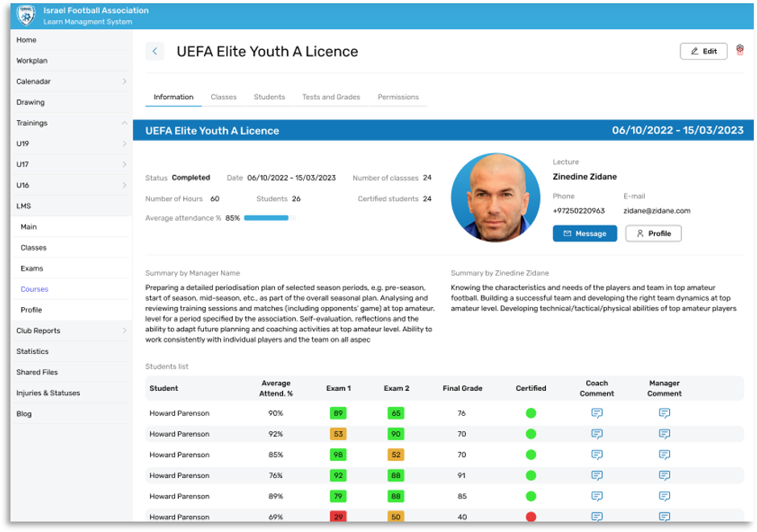This screenshot has width=757, height=532.
Task: Click the email zidane@zidane.com
Action: pos(656,211)
